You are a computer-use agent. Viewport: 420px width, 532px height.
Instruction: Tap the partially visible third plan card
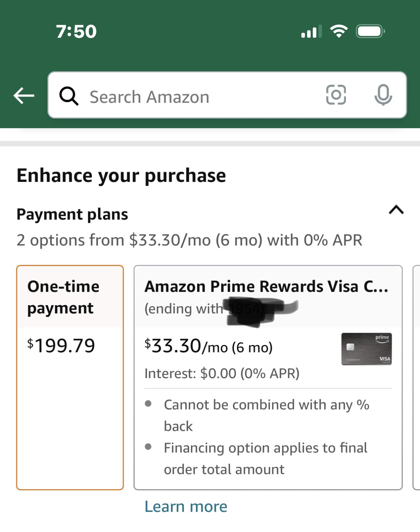tap(416, 377)
